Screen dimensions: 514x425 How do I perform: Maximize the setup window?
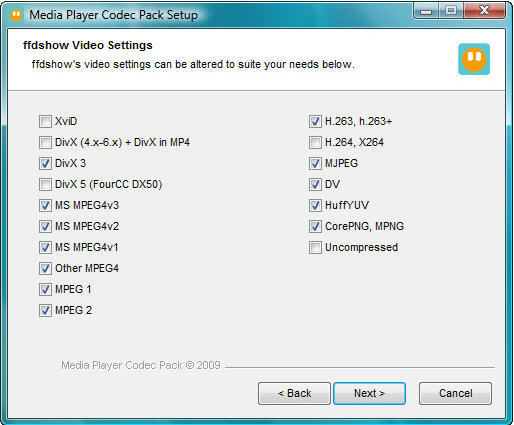(x=451, y=11)
